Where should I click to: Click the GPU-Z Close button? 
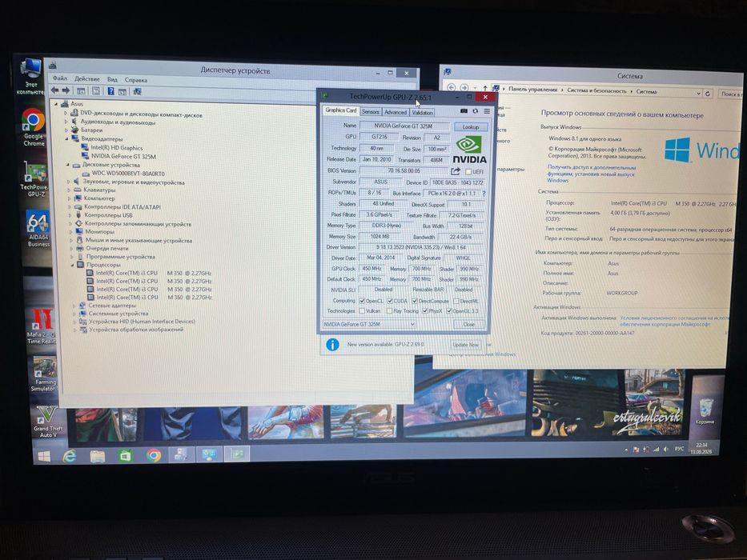pyautogui.click(x=469, y=324)
